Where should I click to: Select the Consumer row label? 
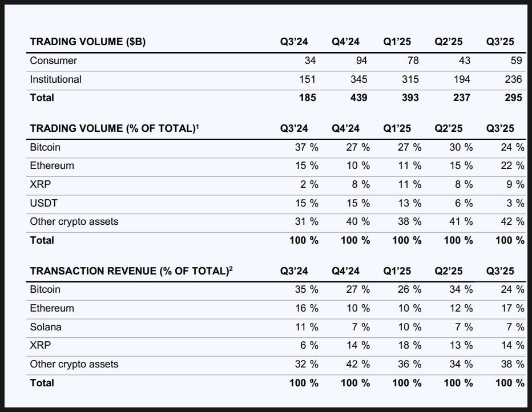click(x=53, y=60)
